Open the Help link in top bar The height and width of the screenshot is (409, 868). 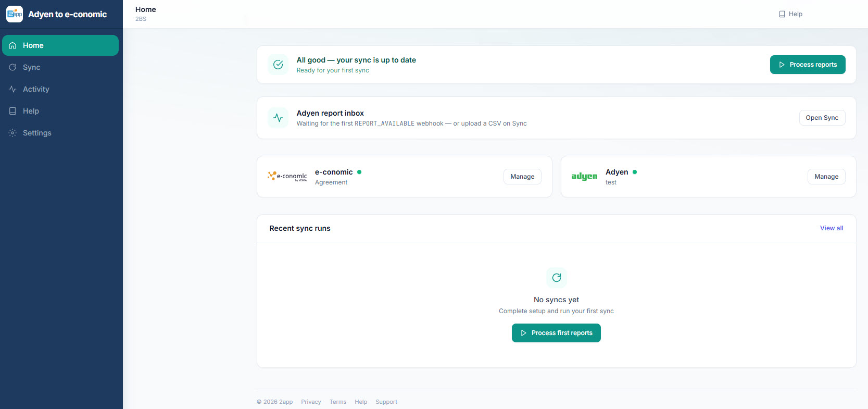pyautogui.click(x=790, y=14)
